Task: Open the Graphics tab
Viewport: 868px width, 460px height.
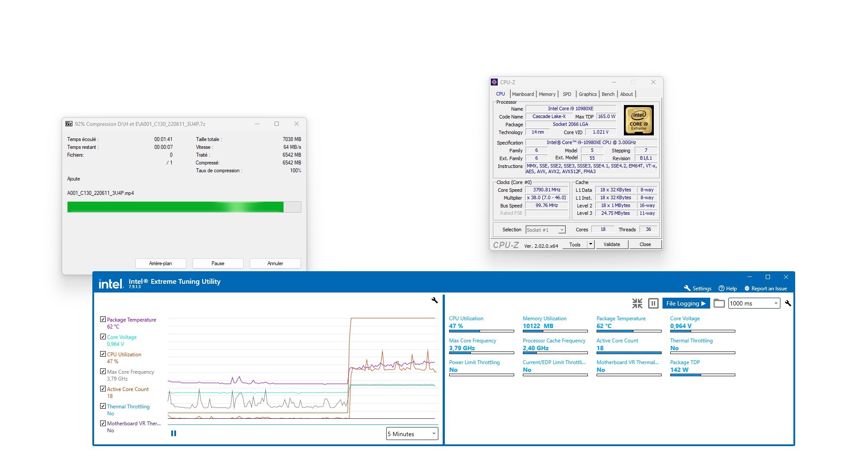Action: point(587,94)
